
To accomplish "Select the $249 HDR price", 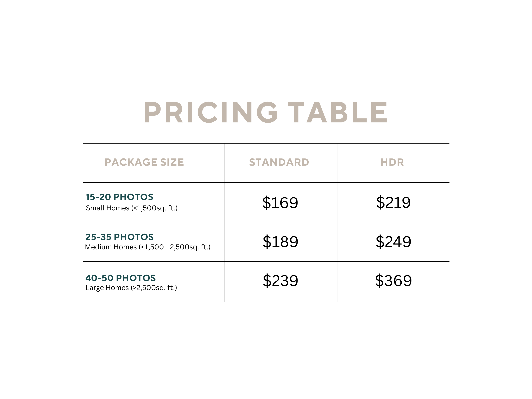I will [x=393, y=242].
